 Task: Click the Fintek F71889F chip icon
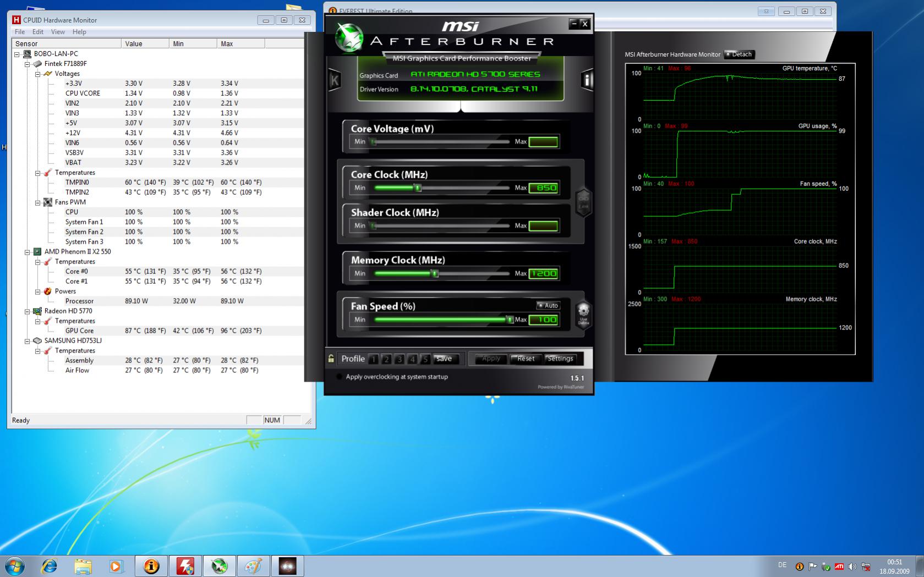pyautogui.click(x=37, y=64)
